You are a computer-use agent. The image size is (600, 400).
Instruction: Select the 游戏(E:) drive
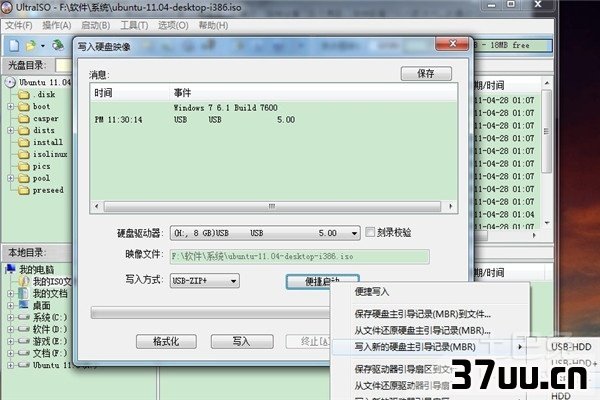pyautogui.click(x=50, y=341)
